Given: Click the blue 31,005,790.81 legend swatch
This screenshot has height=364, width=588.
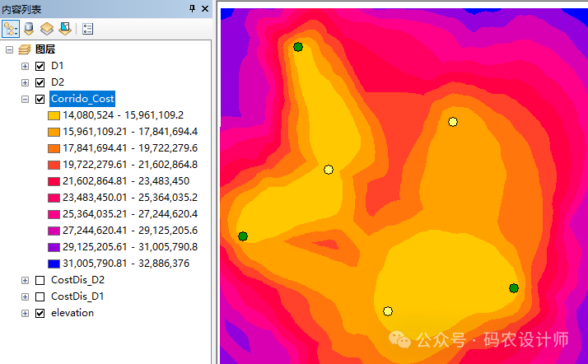Looking at the screenshot, I should pyautogui.click(x=54, y=264).
